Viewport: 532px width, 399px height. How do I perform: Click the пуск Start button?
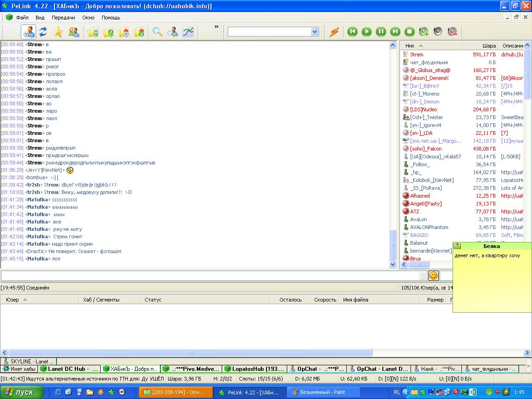(22, 392)
